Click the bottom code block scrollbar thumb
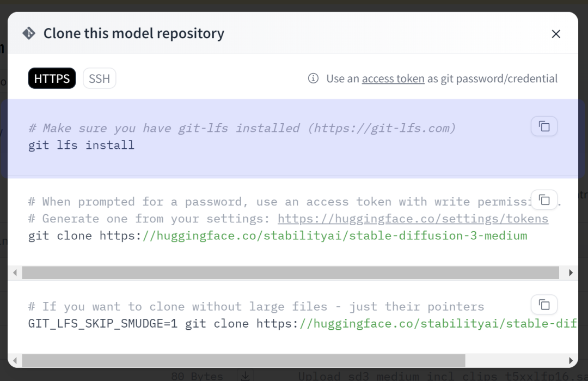Screen dimensions: 588x381 pos(244,360)
